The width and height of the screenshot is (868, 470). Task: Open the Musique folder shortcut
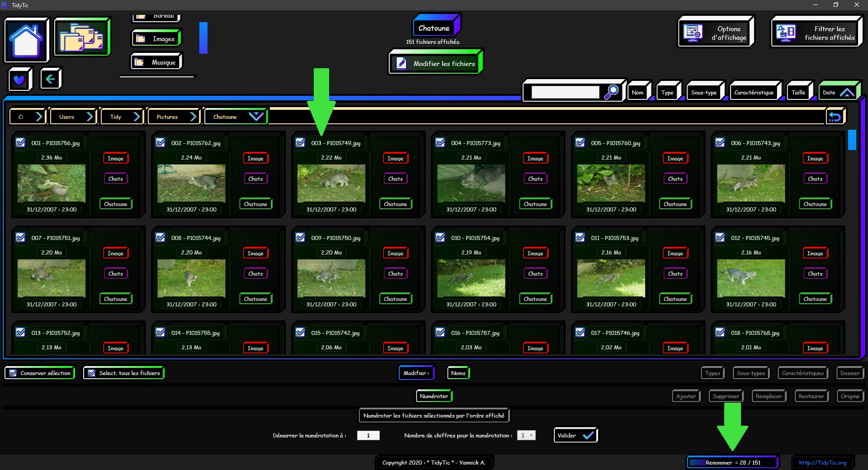click(156, 62)
